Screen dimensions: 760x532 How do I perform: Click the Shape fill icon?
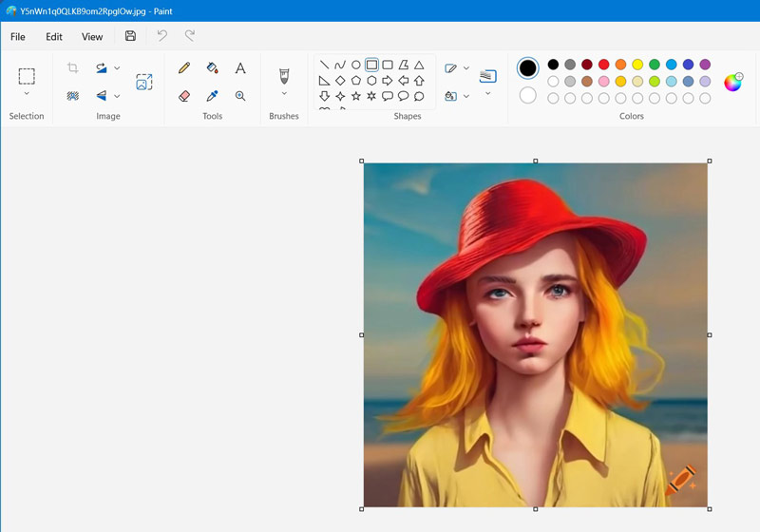click(450, 96)
